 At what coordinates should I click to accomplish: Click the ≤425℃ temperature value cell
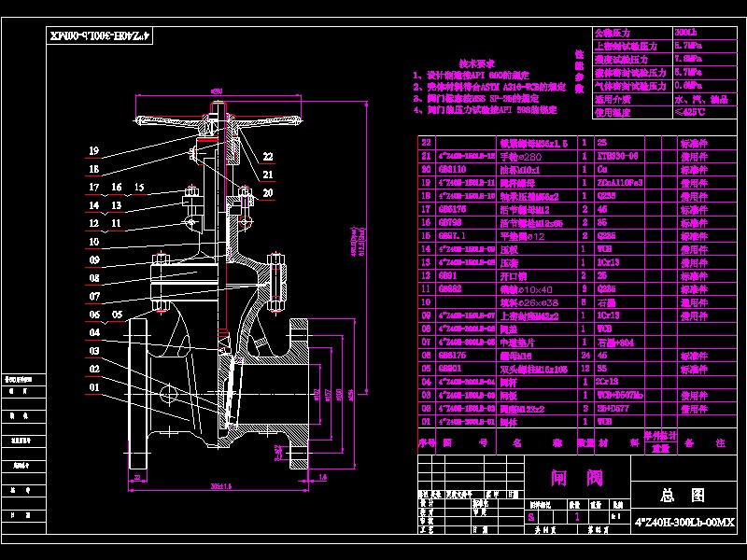pyautogui.click(x=689, y=111)
